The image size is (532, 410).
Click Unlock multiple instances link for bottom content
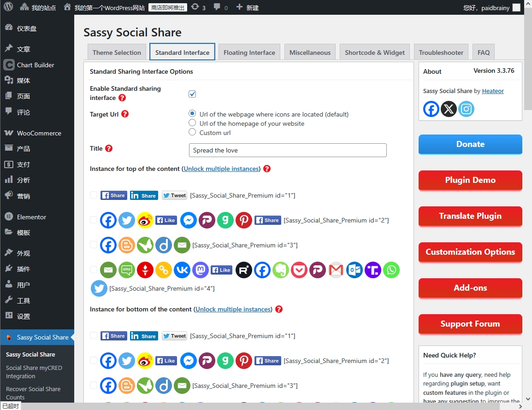[x=233, y=309]
